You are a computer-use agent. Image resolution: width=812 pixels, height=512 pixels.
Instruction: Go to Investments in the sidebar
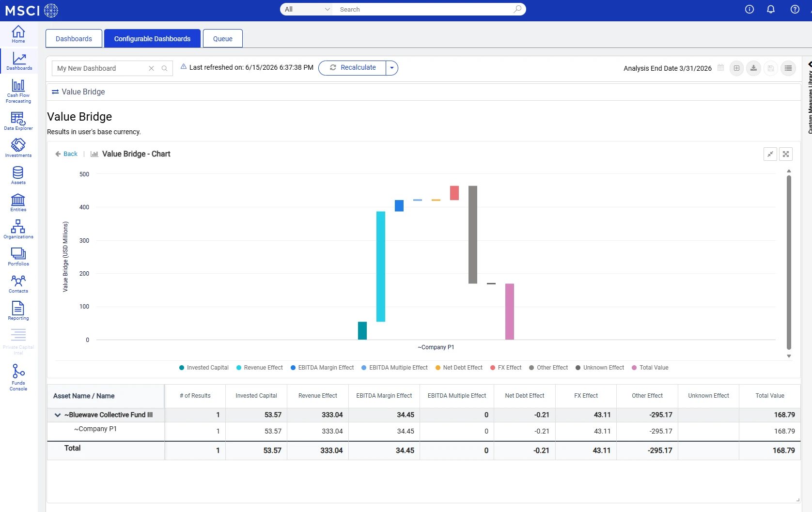(x=18, y=148)
